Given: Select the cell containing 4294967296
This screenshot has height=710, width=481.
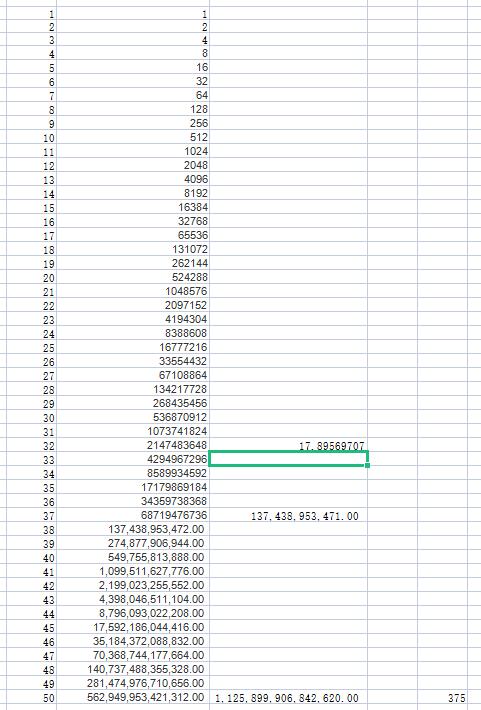Looking at the screenshot, I should [x=133, y=459].
